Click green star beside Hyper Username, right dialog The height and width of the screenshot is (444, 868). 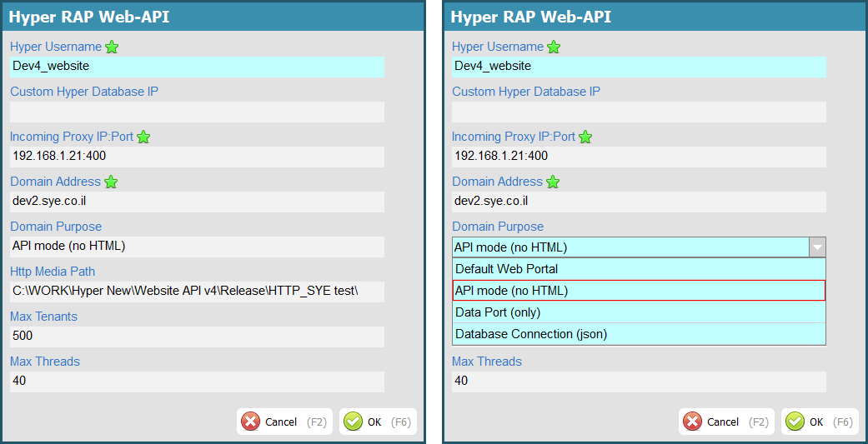pyautogui.click(x=554, y=47)
